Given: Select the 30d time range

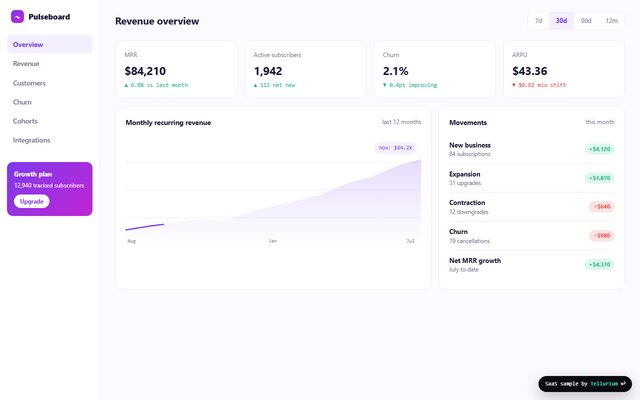Looking at the screenshot, I should point(561,21).
